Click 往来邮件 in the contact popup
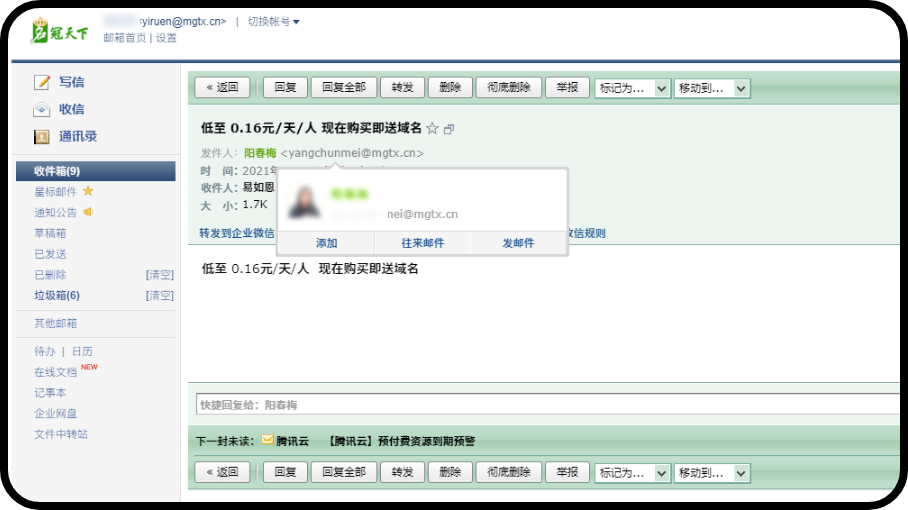Image resolution: width=908 pixels, height=510 pixels. 422,243
